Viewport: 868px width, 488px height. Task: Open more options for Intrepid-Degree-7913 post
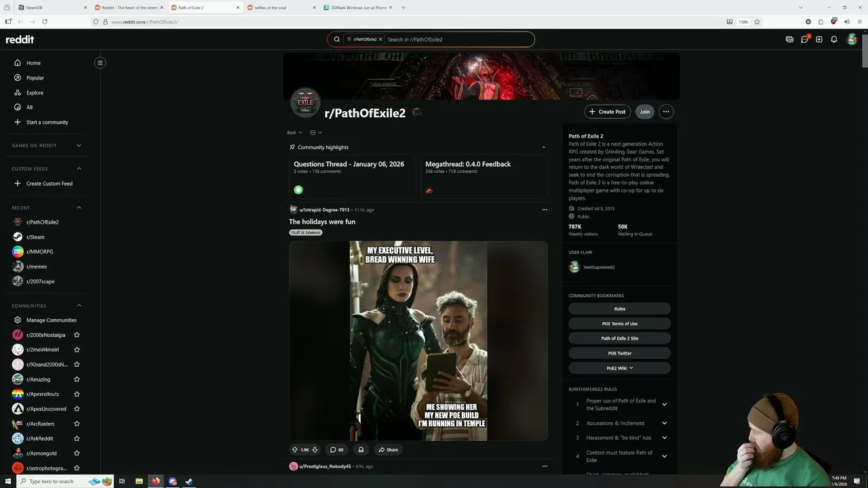(544, 209)
